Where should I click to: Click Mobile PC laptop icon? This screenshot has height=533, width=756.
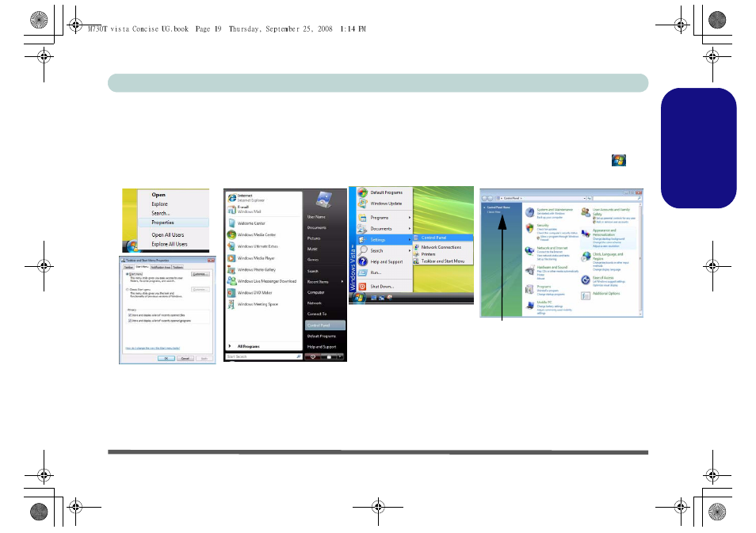(x=530, y=306)
